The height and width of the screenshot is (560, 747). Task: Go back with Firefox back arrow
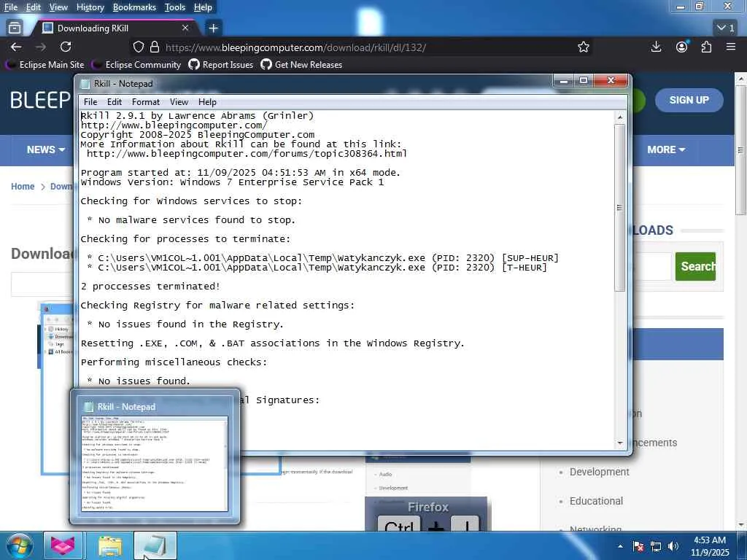coord(16,47)
